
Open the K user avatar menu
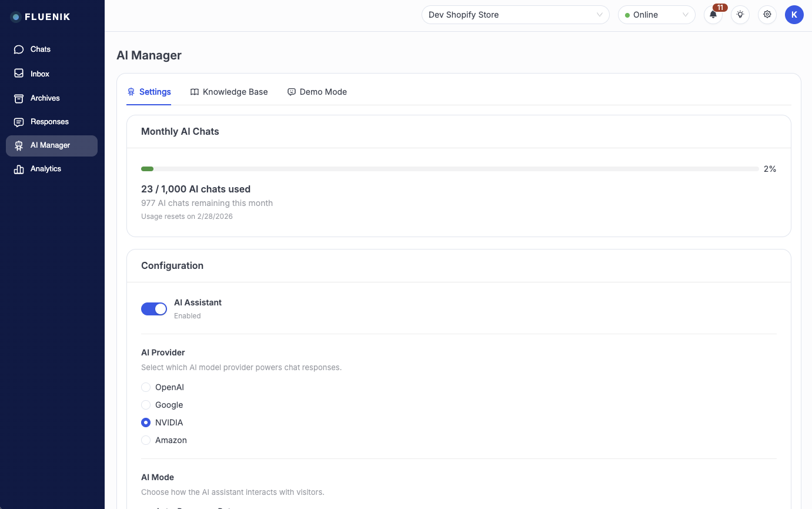(x=794, y=15)
